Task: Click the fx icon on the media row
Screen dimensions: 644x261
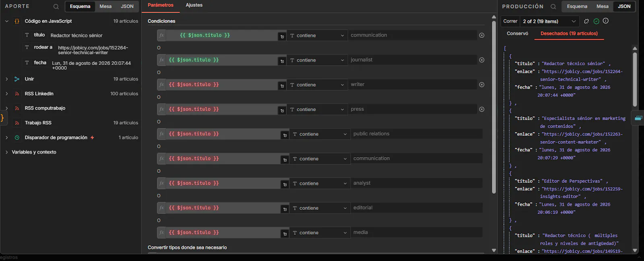Action: point(161,232)
